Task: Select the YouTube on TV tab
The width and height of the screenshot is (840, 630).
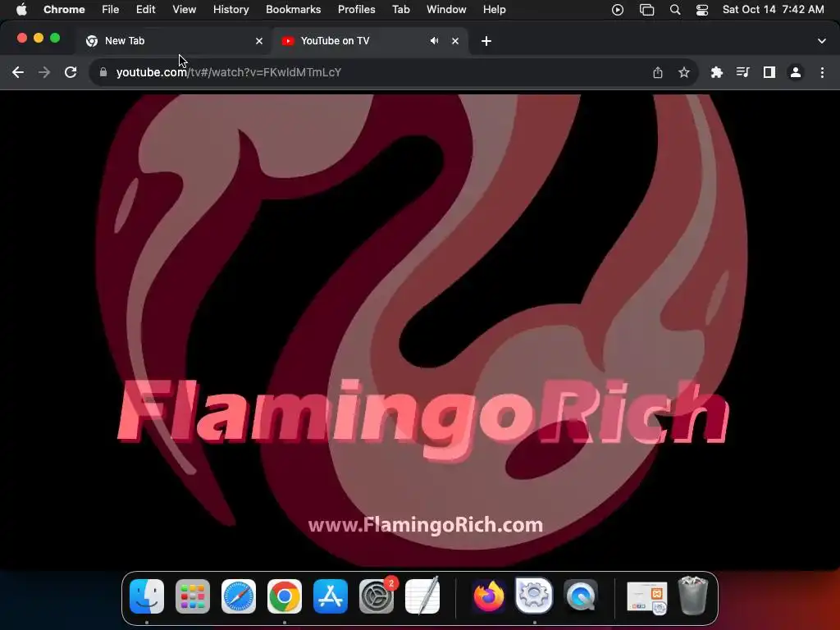Action: click(x=370, y=41)
